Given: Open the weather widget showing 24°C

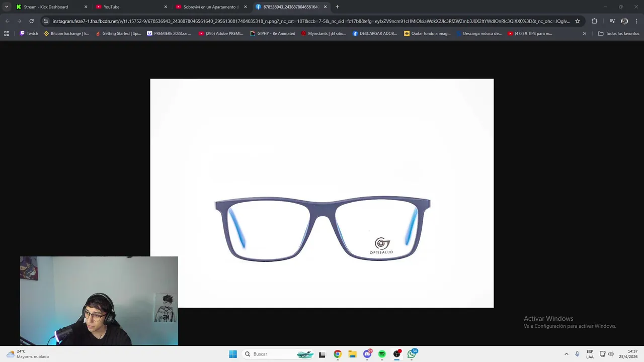Looking at the screenshot, I should 28,354.
